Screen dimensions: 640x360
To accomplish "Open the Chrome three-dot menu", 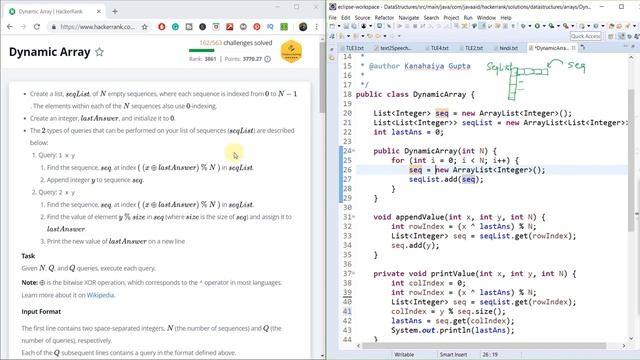I will tap(316, 27).
